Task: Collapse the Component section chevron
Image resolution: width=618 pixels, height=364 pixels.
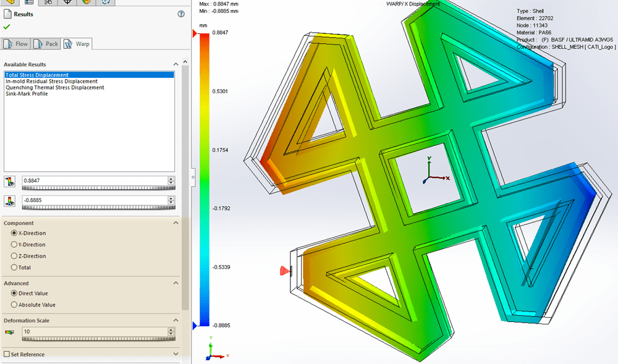Action: 176,223
